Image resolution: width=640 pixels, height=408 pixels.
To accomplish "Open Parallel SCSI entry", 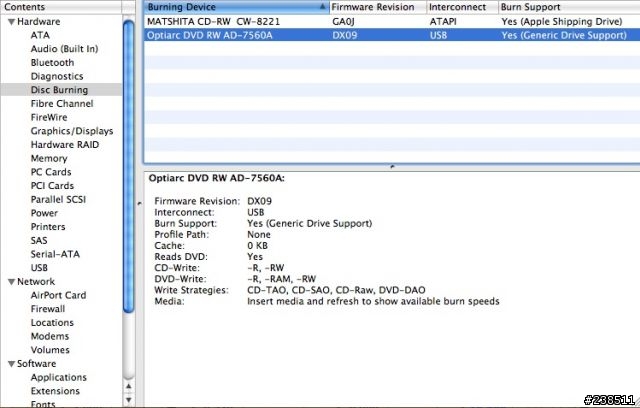I will [58, 199].
